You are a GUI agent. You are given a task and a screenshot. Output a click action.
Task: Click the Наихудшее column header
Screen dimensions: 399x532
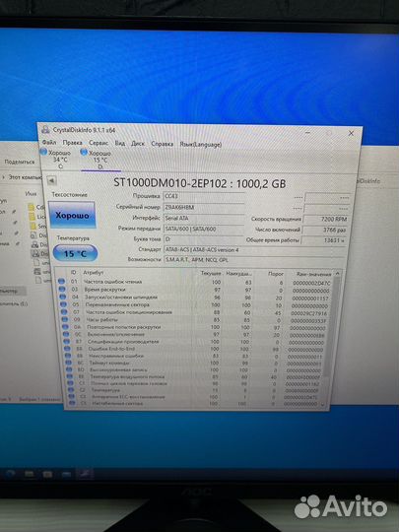pos(238,274)
